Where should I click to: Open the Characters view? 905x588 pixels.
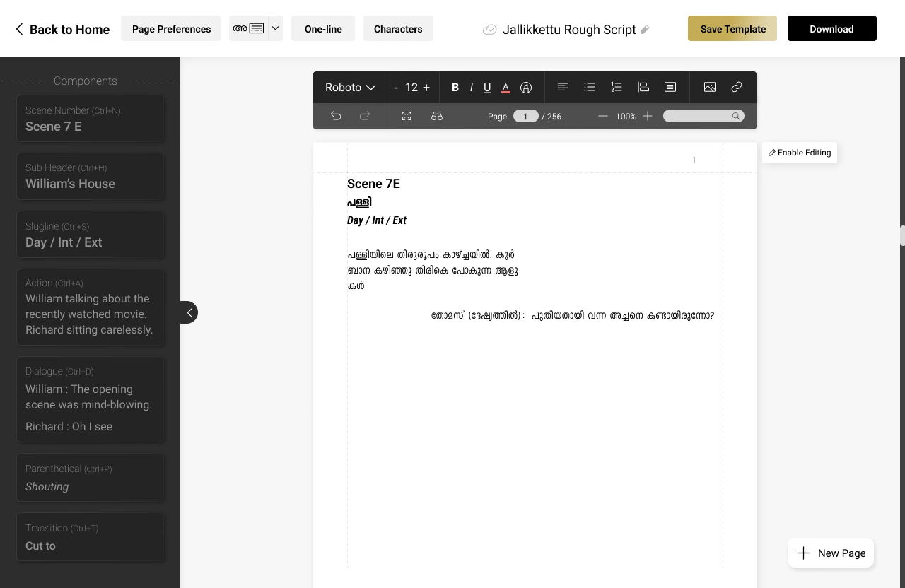click(x=398, y=28)
